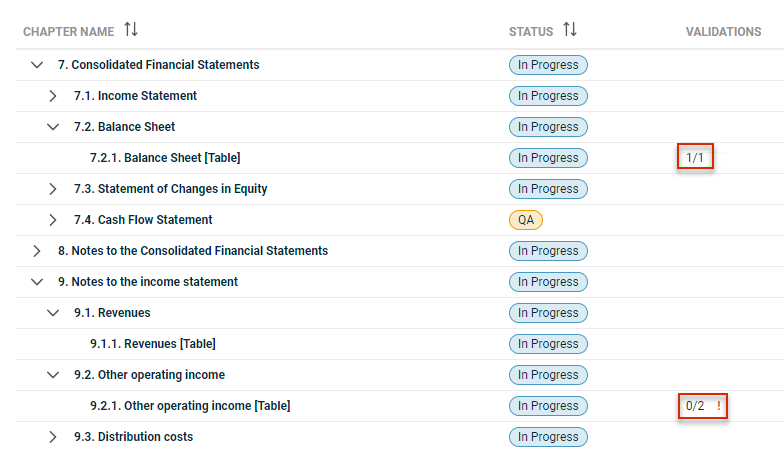Collapse 9.2. Other operating income chevron

click(53, 374)
